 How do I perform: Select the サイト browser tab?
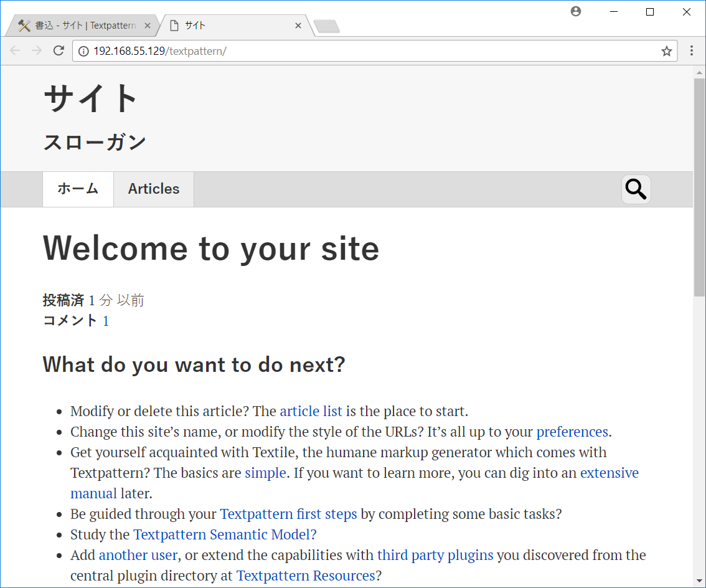tap(205, 25)
